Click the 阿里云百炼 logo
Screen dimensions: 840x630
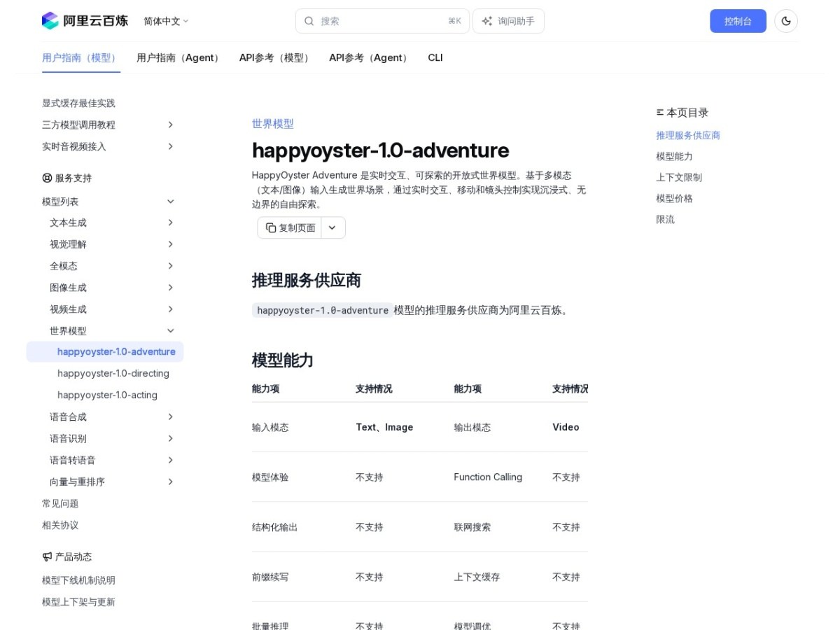click(85, 21)
